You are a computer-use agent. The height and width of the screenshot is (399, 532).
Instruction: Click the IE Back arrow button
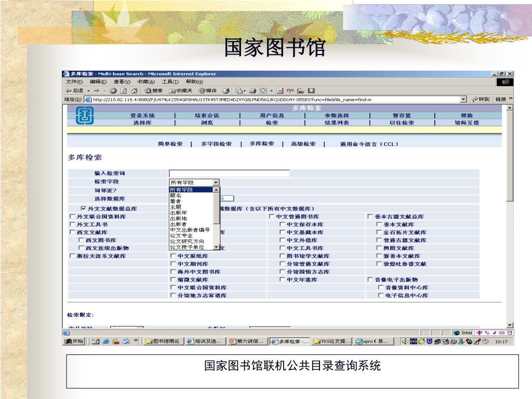tap(75, 90)
